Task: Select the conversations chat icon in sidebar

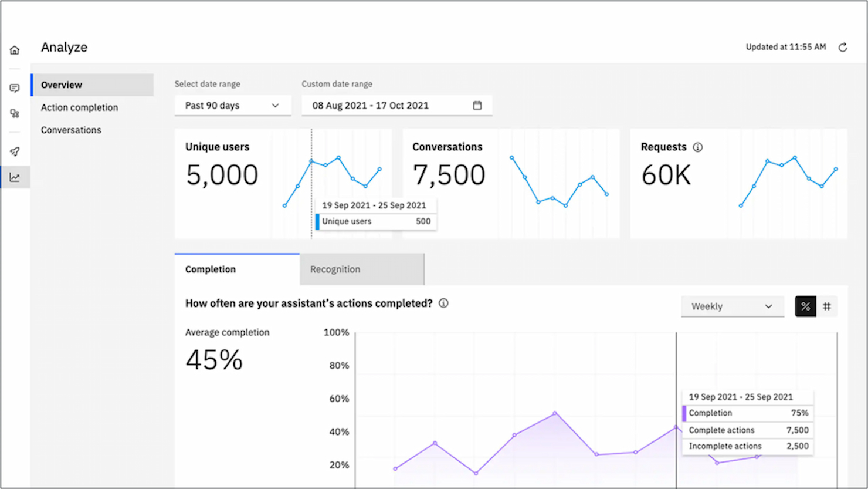Action: (14, 88)
